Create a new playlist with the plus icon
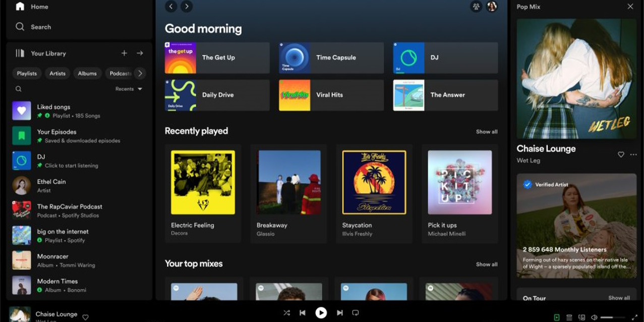The height and width of the screenshot is (322, 644). point(124,53)
